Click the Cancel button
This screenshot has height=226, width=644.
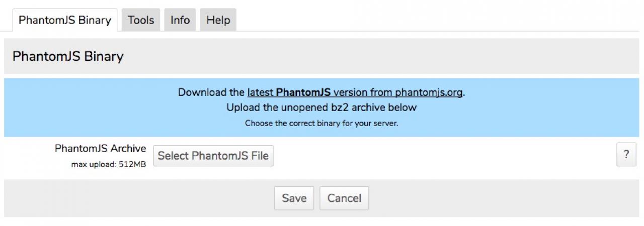pos(344,198)
